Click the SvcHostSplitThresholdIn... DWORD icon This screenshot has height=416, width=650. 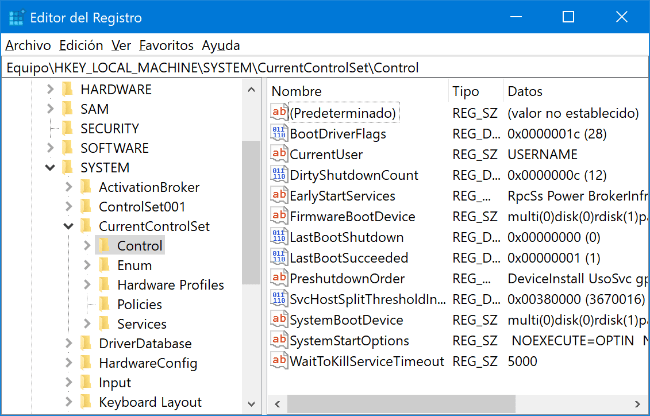(x=279, y=299)
